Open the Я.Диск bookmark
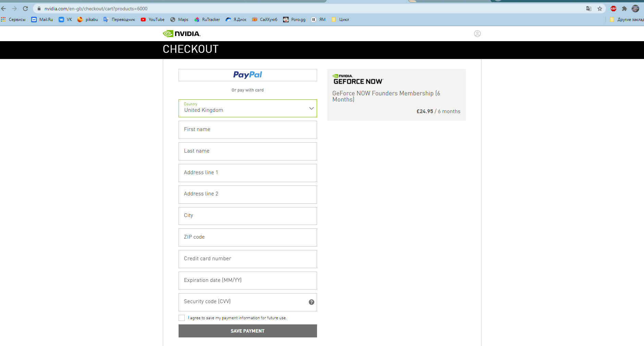This screenshot has width=644, height=346. 236,20
